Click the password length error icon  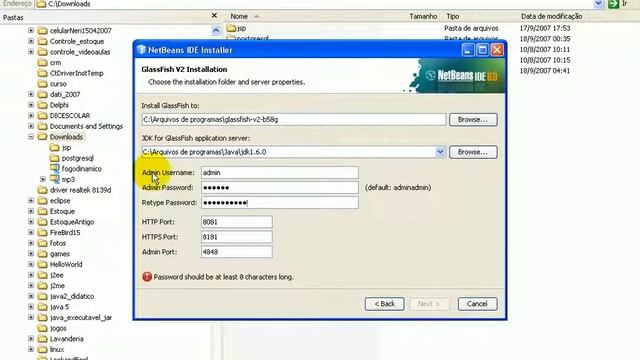[147, 277]
